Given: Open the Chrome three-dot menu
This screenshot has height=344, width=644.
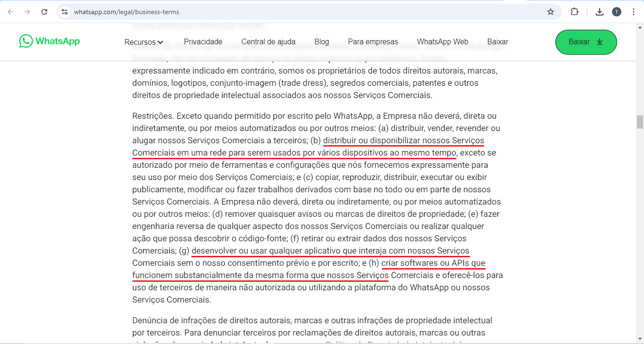Looking at the screenshot, I should click(x=634, y=12).
